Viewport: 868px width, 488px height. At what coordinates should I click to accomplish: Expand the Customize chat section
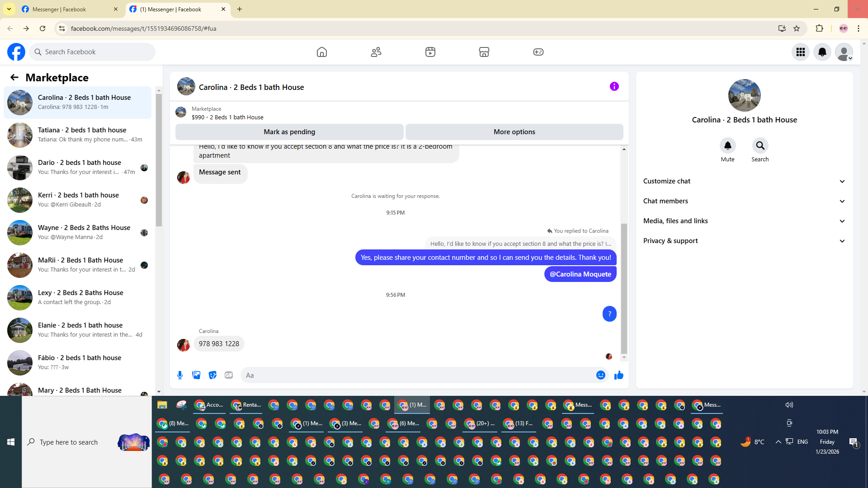pyautogui.click(x=744, y=181)
